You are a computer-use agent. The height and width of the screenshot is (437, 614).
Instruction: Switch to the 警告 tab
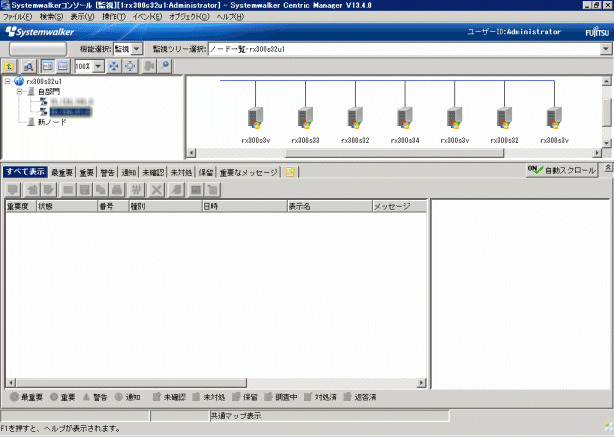click(107, 172)
